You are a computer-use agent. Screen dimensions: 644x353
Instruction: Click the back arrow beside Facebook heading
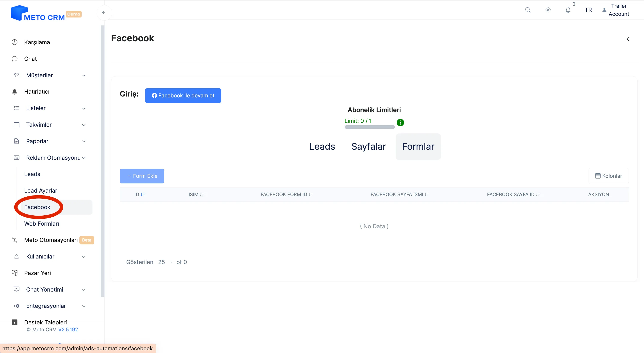click(628, 39)
